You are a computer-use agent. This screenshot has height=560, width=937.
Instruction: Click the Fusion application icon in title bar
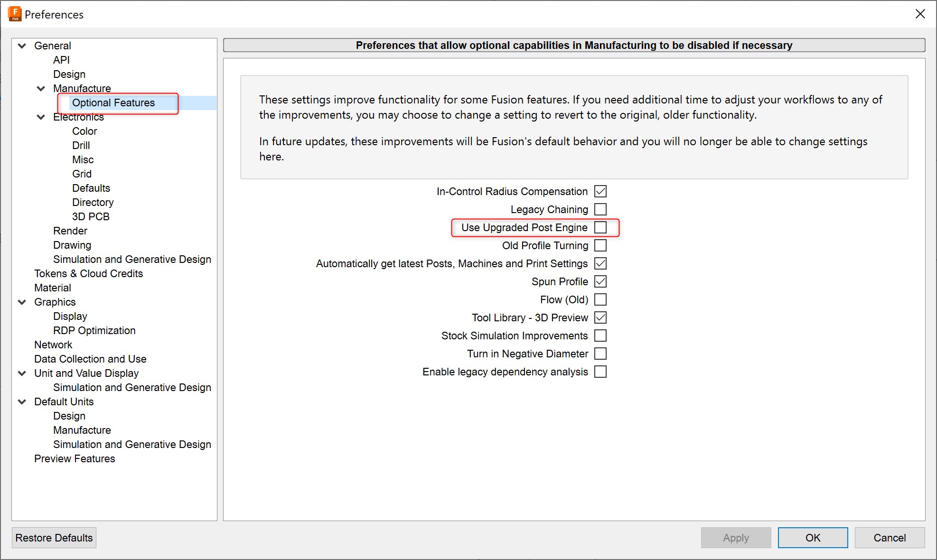click(x=14, y=14)
